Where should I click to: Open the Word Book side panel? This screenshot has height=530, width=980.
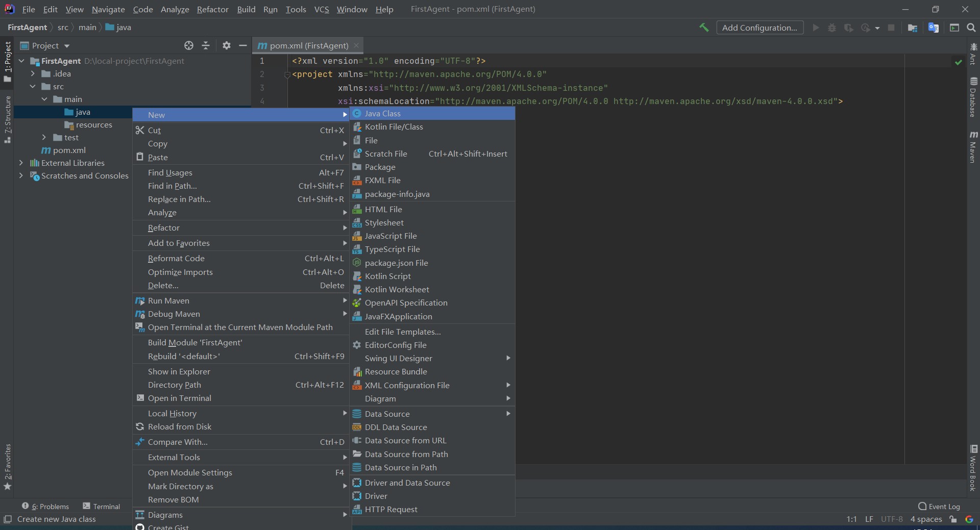973,468
